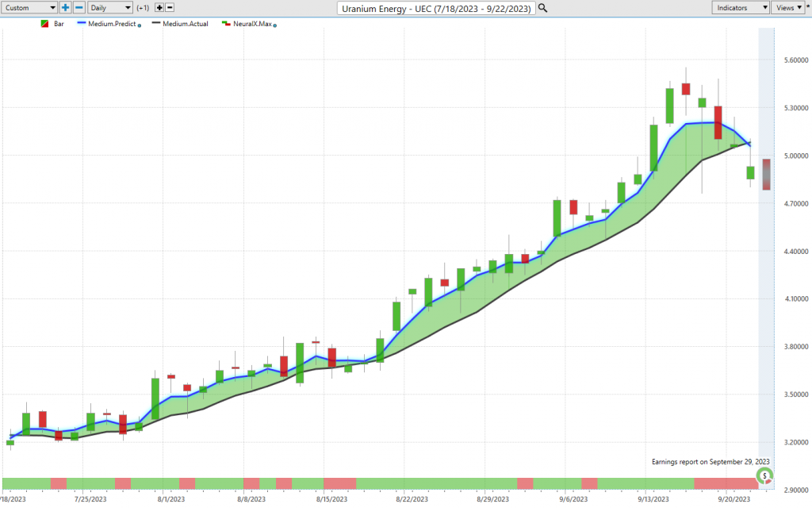Viewport: 812px width, 508px height.
Task: Click the red-gray predicted range bar
Action: click(766, 174)
